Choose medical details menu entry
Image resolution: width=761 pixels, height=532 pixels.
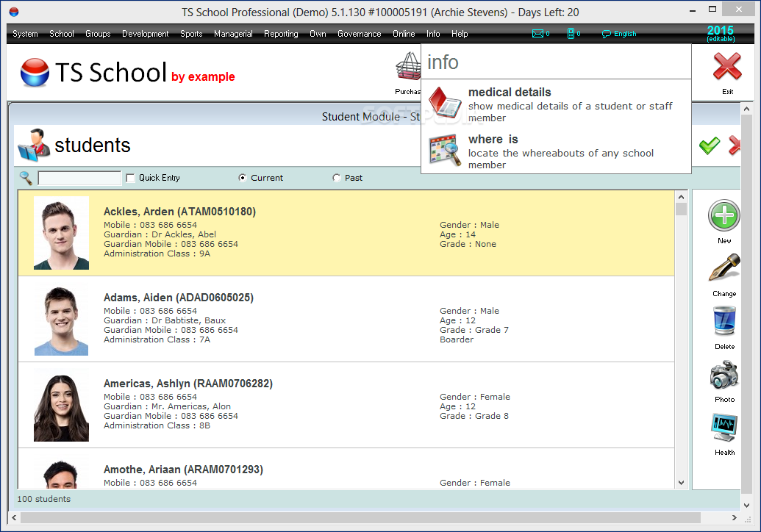coord(556,104)
